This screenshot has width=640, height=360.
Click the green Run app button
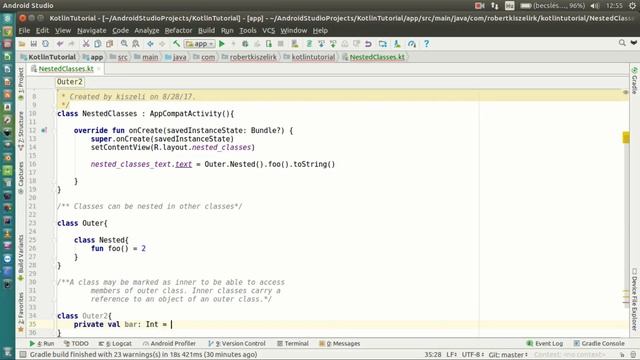click(x=222, y=44)
